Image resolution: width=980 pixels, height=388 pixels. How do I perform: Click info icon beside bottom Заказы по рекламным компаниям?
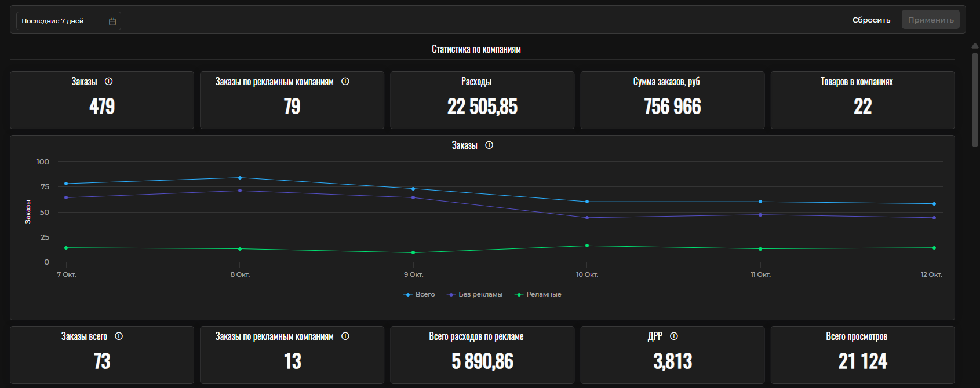coord(345,336)
